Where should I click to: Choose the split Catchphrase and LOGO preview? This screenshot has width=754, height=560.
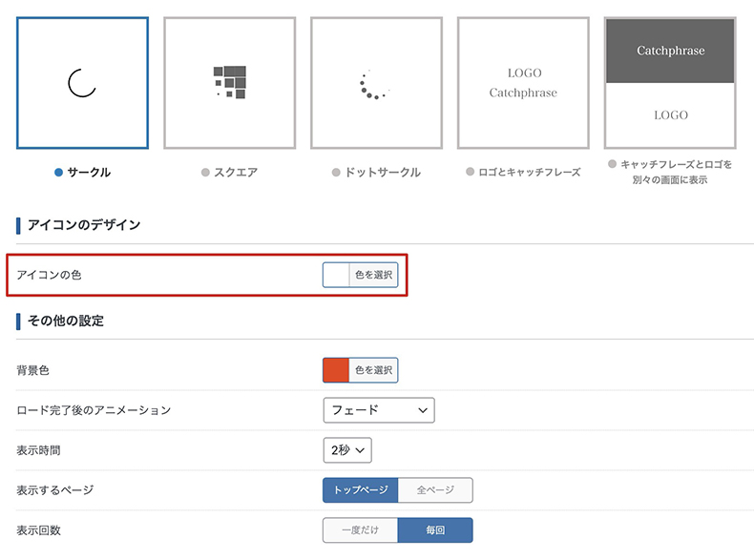click(670, 83)
